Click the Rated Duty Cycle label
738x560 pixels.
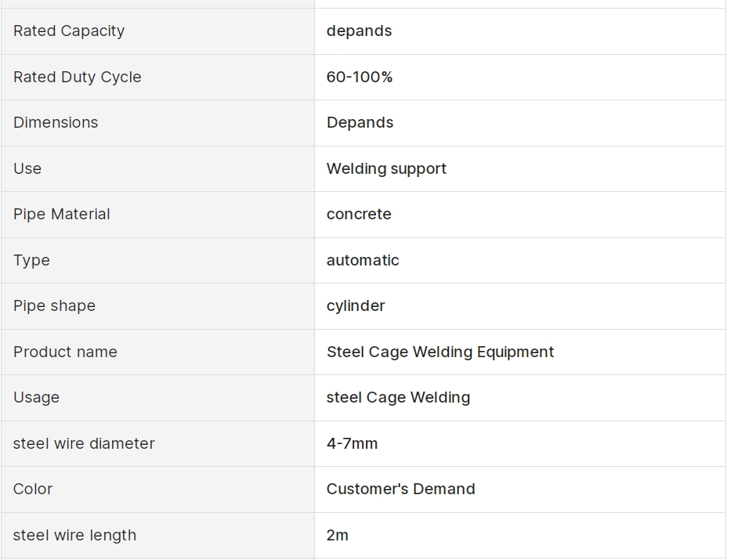(x=78, y=77)
